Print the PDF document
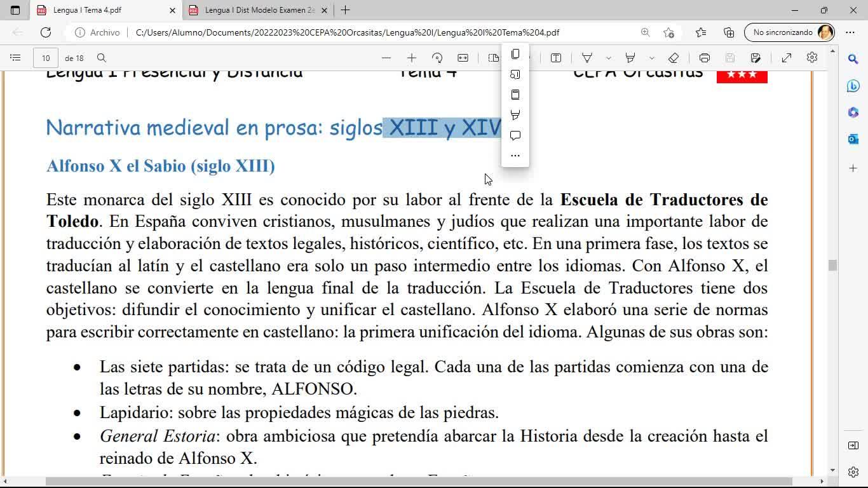 (x=705, y=58)
